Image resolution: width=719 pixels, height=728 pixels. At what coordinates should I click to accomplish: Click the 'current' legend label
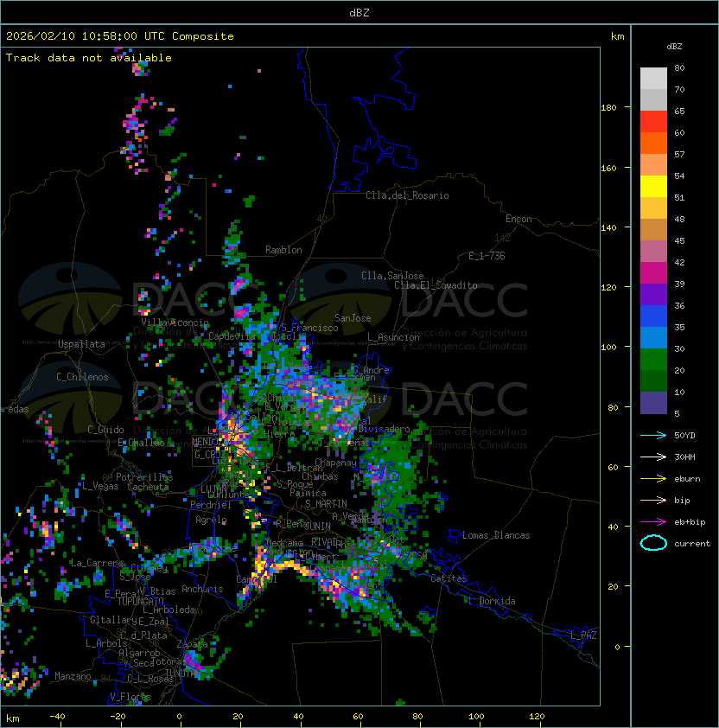coord(692,544)
